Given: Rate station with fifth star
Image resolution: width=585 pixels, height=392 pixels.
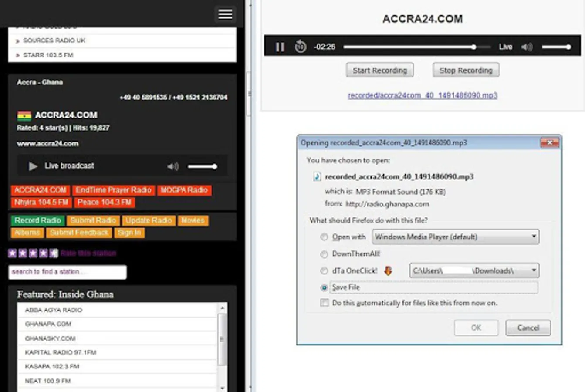Looking at the screenshot, I should [x=54, y=253].
